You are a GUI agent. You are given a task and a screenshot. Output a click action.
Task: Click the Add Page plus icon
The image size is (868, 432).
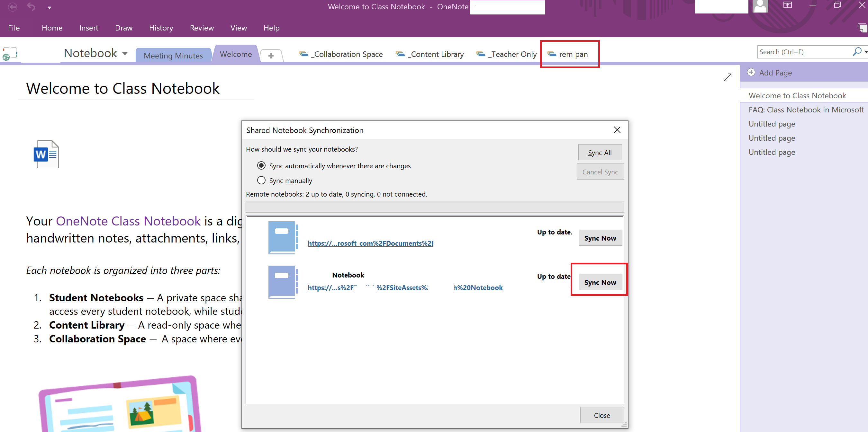coord(751,72)
